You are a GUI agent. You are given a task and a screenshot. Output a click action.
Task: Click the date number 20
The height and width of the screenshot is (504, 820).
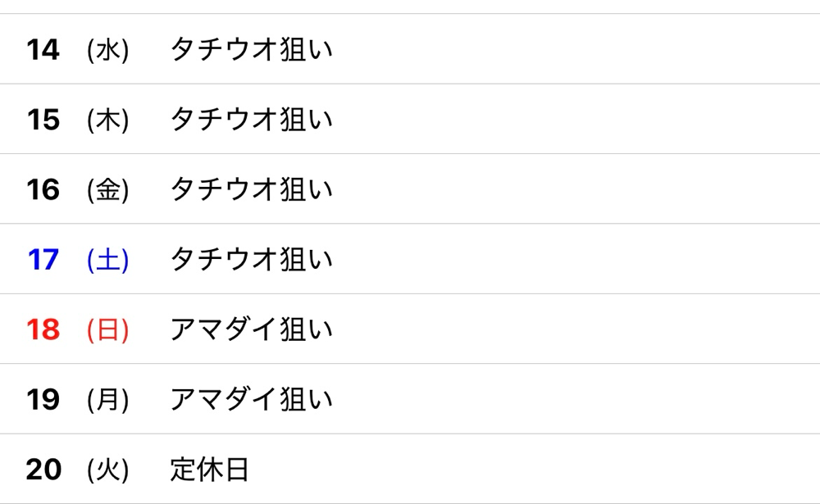[43, 470]
